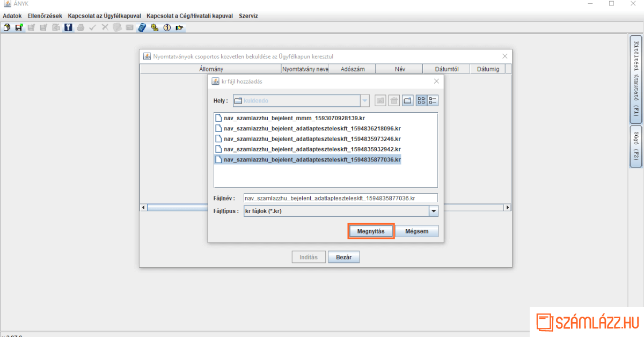Click the pointing hand toolbar icon

point(179,27)
